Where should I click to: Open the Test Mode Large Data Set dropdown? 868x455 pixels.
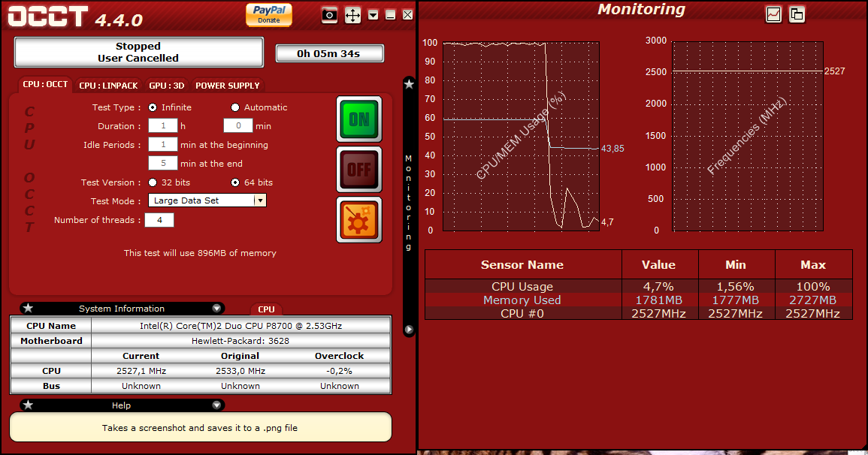207,200
